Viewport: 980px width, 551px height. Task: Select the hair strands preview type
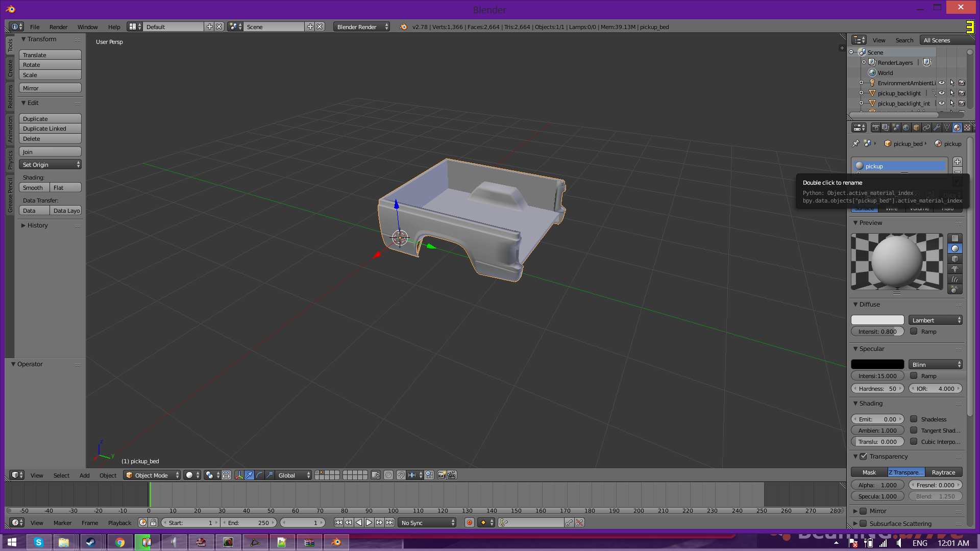pyautogui.click(x=954, y=279)
